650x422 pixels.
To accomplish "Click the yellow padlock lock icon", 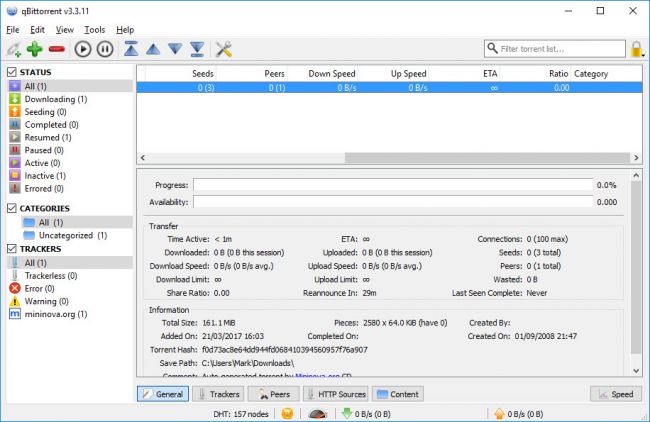I will click(x=637, y=48).
